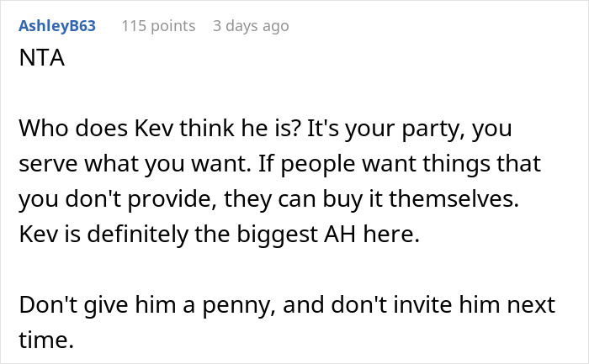Click the "115 points" comment score

[158, 26]
